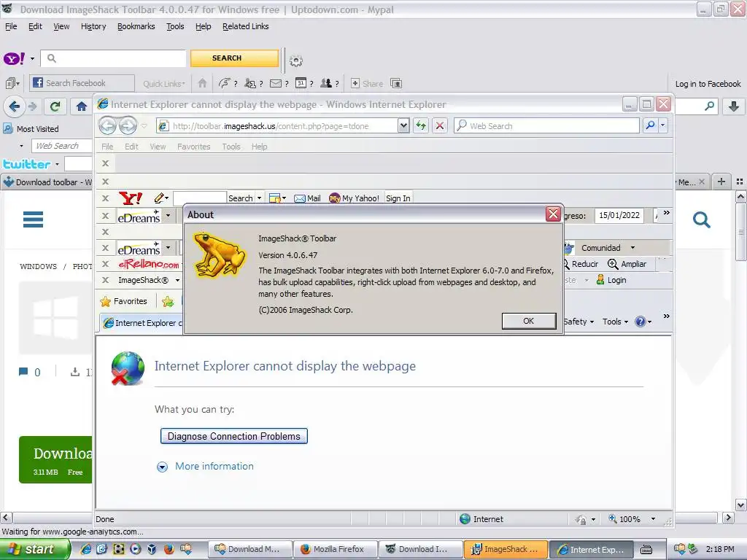This screenshot has width=747, height=560.
Task: Click Mypal home button
Action: 82,106
